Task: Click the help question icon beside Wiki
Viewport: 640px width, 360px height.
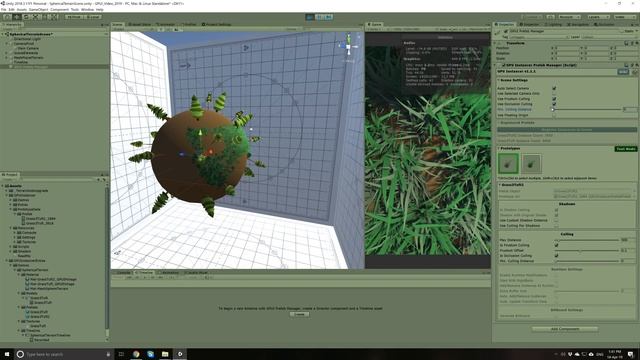Action: click(x=634, y=72)
